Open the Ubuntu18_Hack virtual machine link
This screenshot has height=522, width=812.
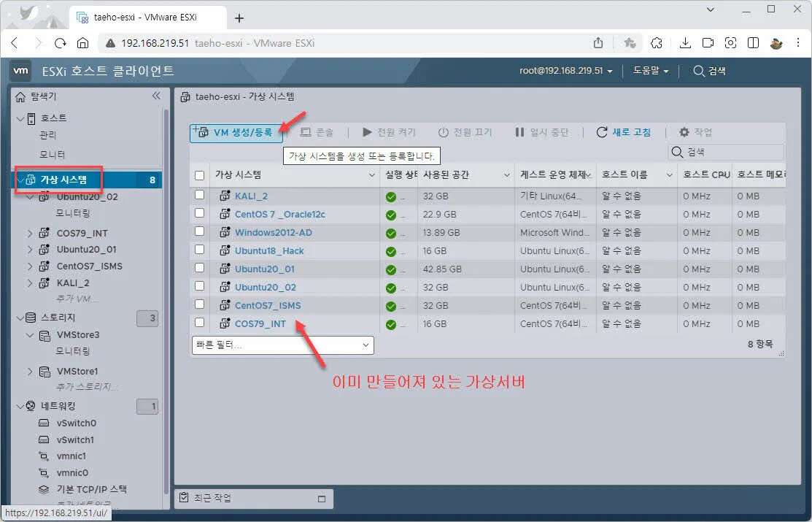269,250
